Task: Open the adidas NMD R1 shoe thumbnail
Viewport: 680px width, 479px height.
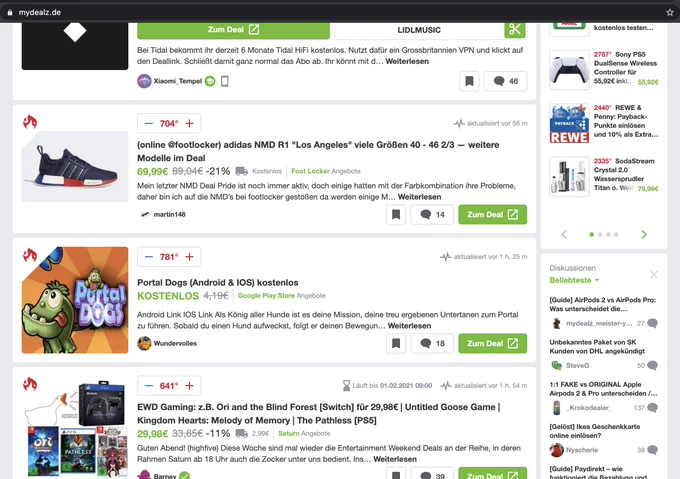Action: pyautogui.click(x=75, y=166)
